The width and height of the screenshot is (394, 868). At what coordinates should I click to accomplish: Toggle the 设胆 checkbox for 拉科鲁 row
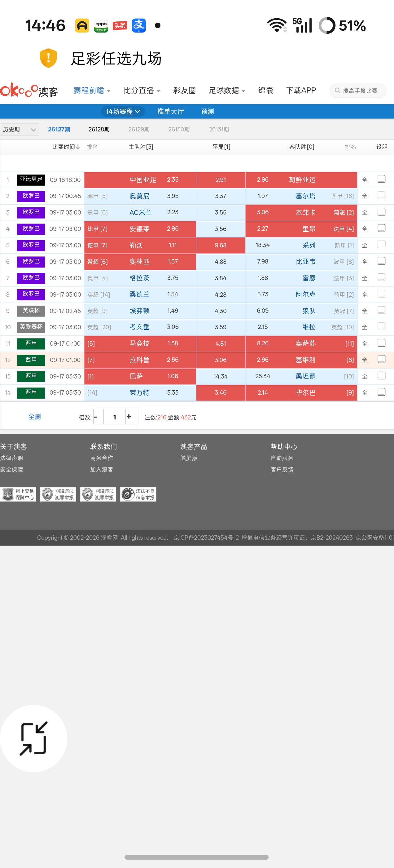click(x=381, y=359)
